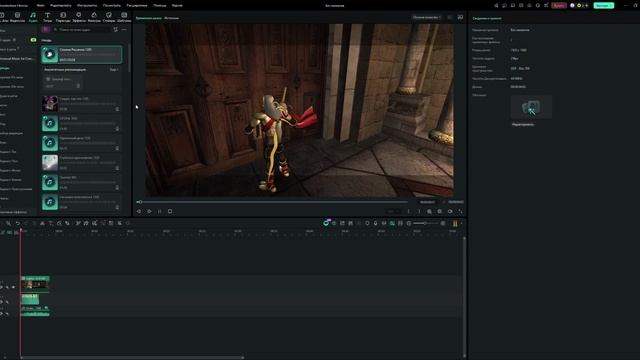Open the preview quality dropdown
This screenshot has height=360, width=640.
427,18
